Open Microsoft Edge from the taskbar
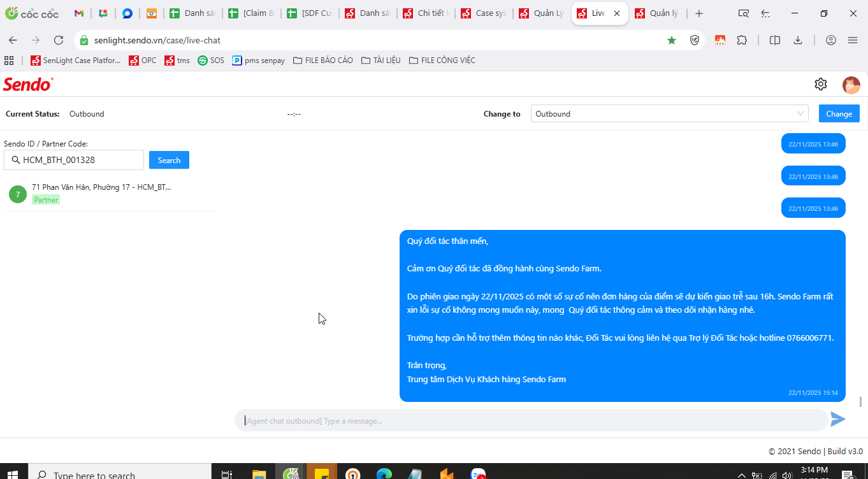Screen dimensions: 868x479 point(384,475)
